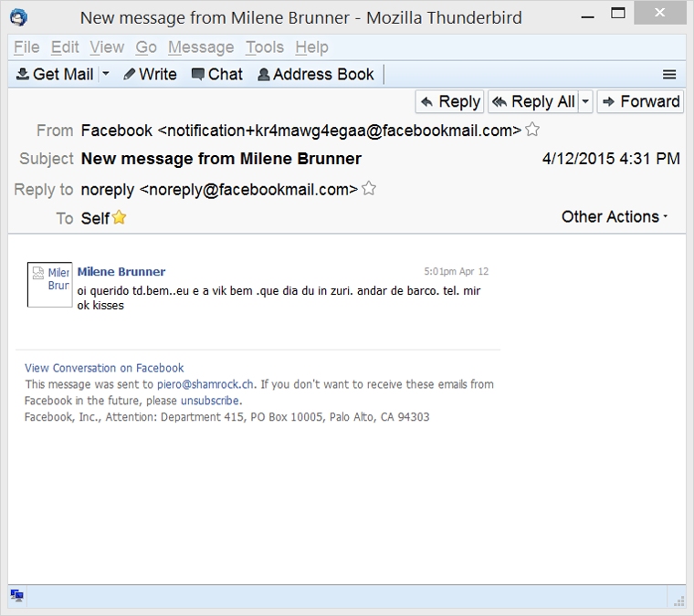Viewport: 694px width, 616px height.
Task: Open the Other Actions dropdown
Action: (x=615, y=217)
